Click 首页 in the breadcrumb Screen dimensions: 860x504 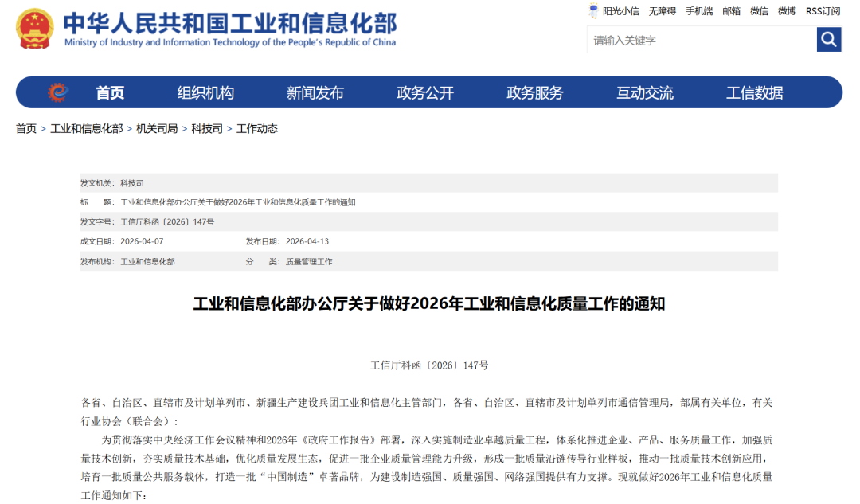[25, 128]
